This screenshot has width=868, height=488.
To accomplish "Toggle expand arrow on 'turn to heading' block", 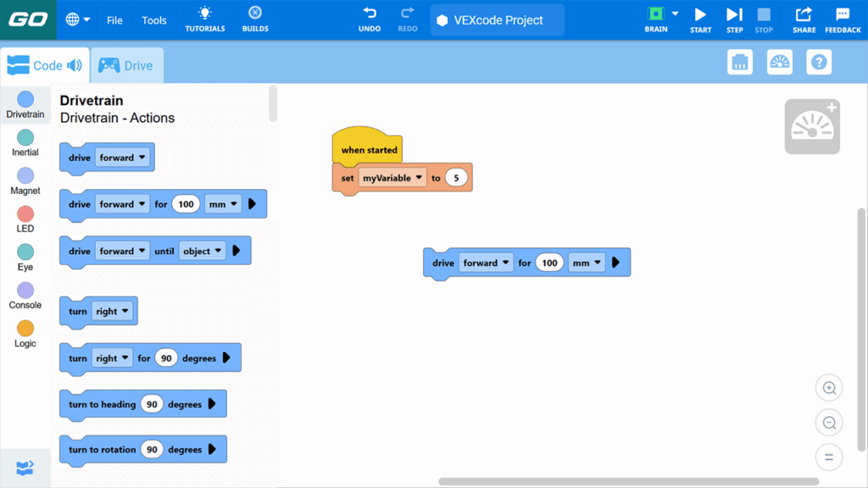I will click(x=212, y=404).
